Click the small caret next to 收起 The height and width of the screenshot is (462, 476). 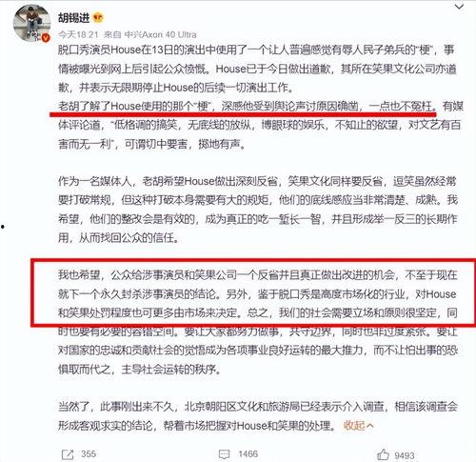click(x=369, y=425)
